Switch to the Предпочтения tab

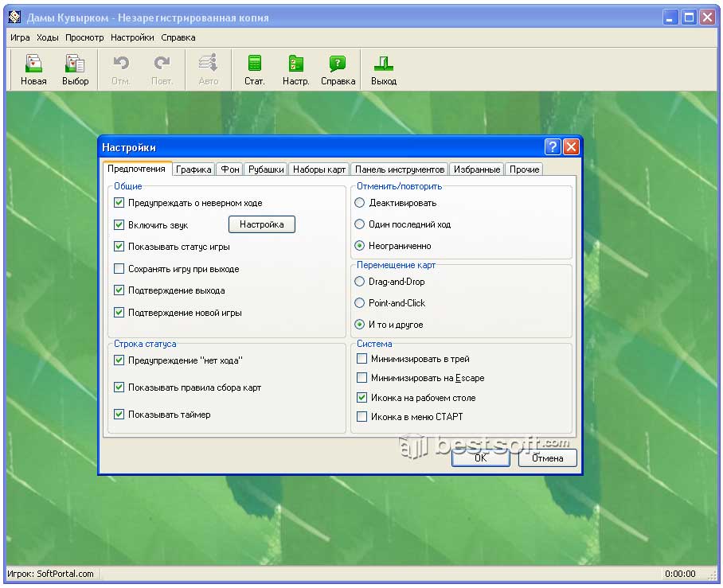tap(137, 168)
